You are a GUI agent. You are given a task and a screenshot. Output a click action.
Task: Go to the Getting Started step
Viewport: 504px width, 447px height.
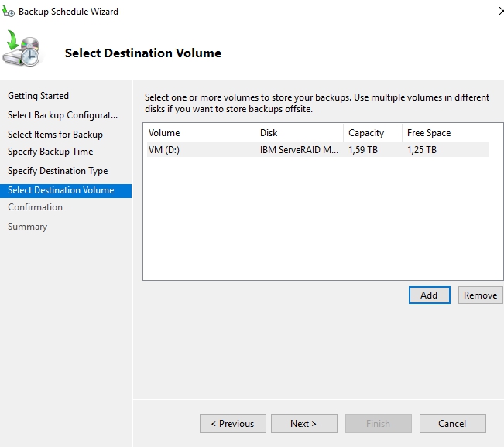click(x=38, y=96)
